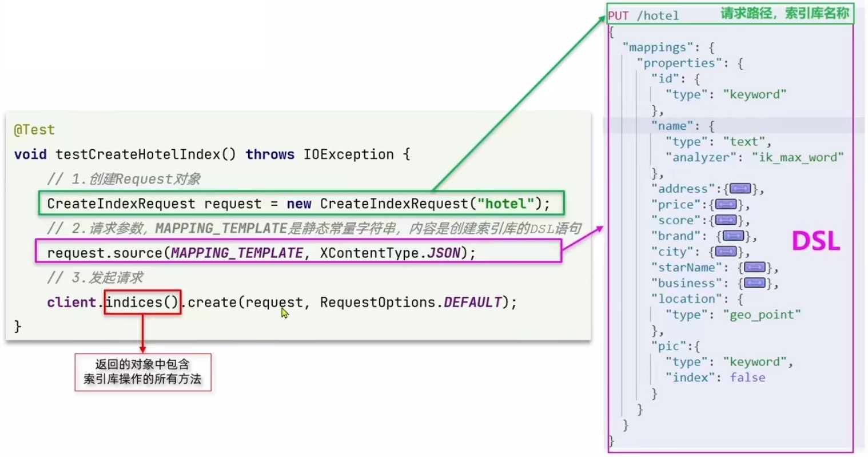Screen dimensions: 868x457
Task: Expand the collapsed "starName" field block
Action: [754, 267]
